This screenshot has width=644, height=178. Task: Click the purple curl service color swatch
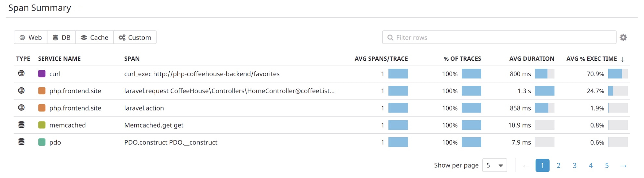click(42, 73)
